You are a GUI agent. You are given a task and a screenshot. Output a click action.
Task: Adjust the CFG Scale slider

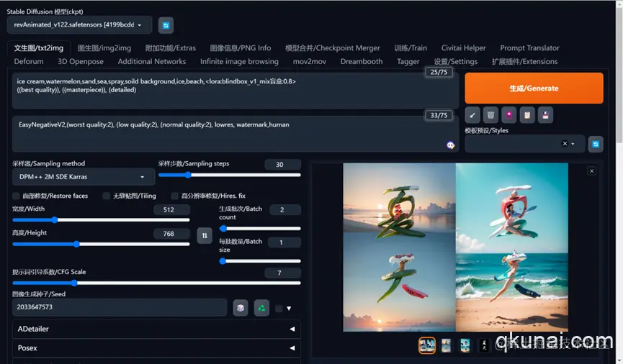coord(156,283)
